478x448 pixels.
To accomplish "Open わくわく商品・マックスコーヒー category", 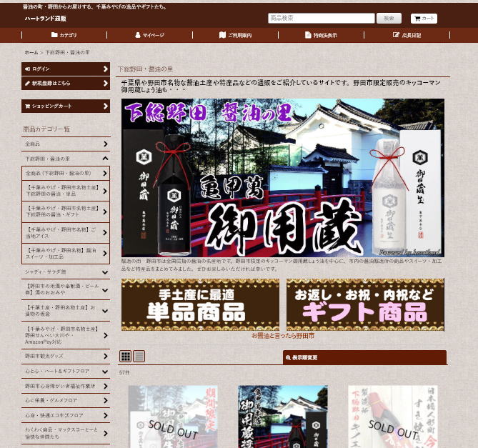I will coord(66,433).
